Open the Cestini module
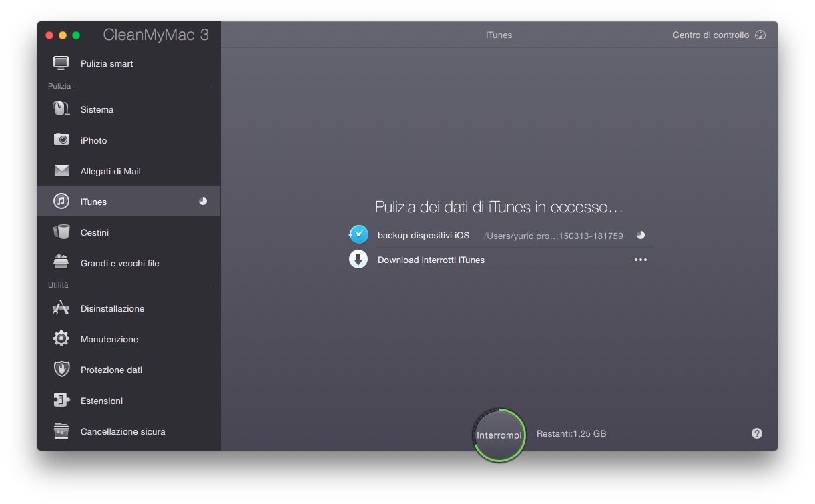 [x=129, y=232]
